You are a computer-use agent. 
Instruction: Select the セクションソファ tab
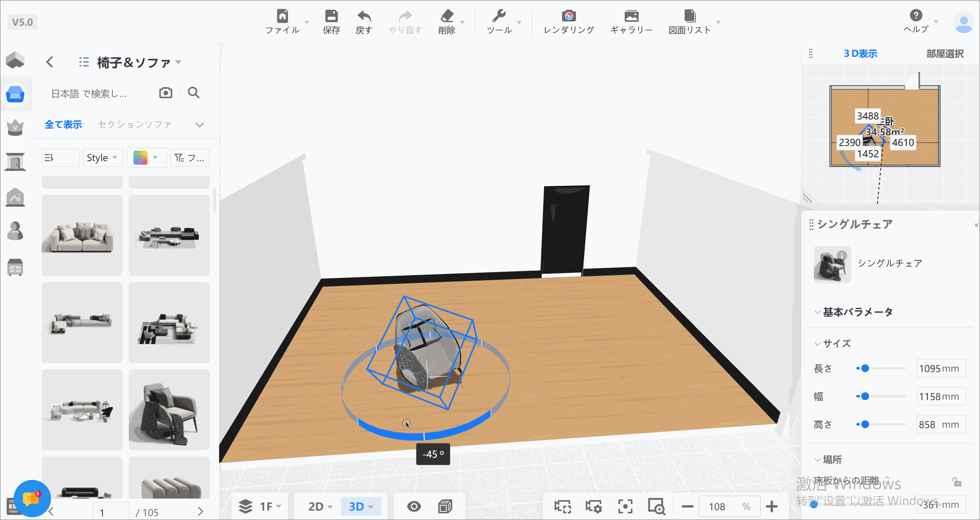tap(135, 125)
